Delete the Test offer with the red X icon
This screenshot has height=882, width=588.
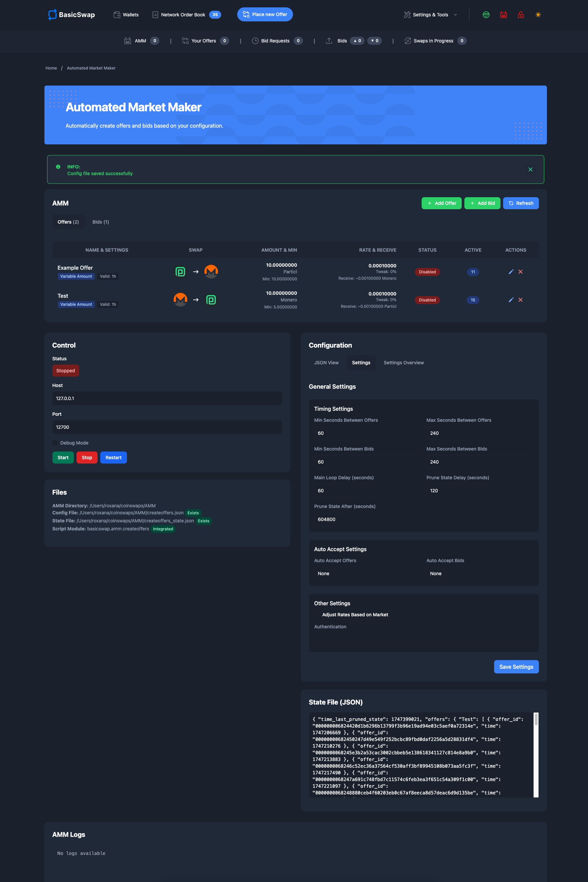click(x=521, y=300)
